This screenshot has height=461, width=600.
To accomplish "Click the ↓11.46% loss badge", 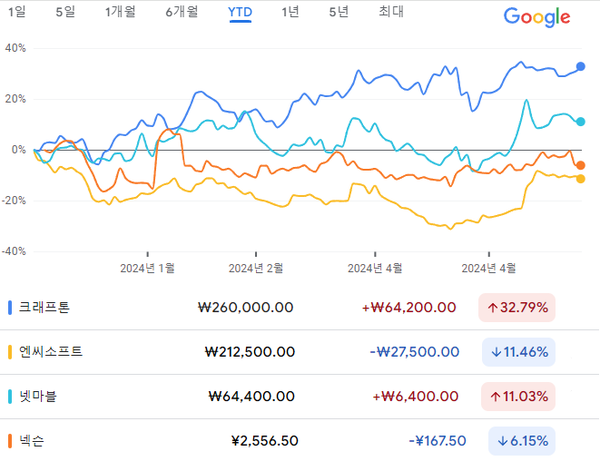I will pos(519,352).
